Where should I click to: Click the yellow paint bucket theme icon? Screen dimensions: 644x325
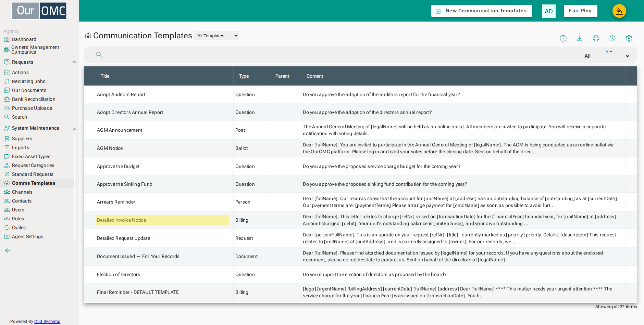619,11
